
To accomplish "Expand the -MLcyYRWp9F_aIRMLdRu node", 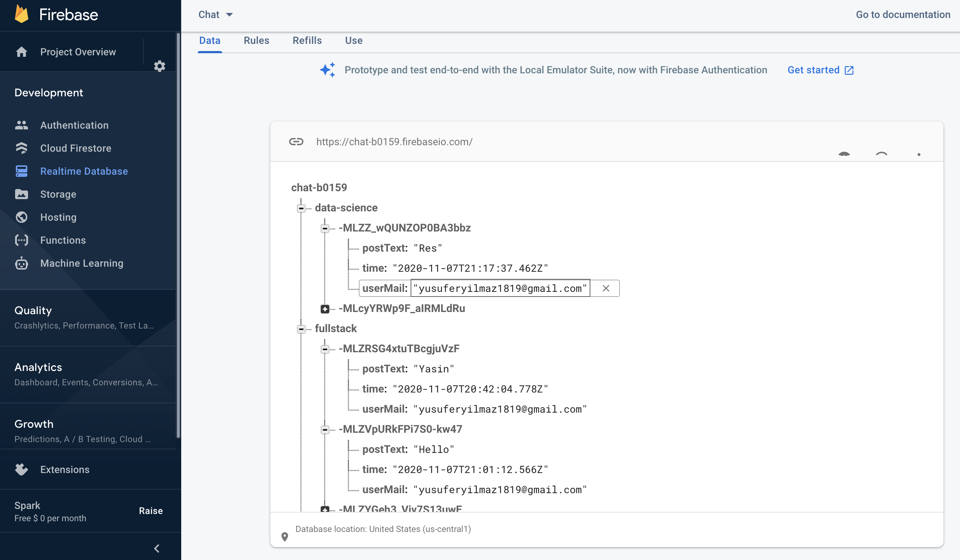I will [325, 309].
